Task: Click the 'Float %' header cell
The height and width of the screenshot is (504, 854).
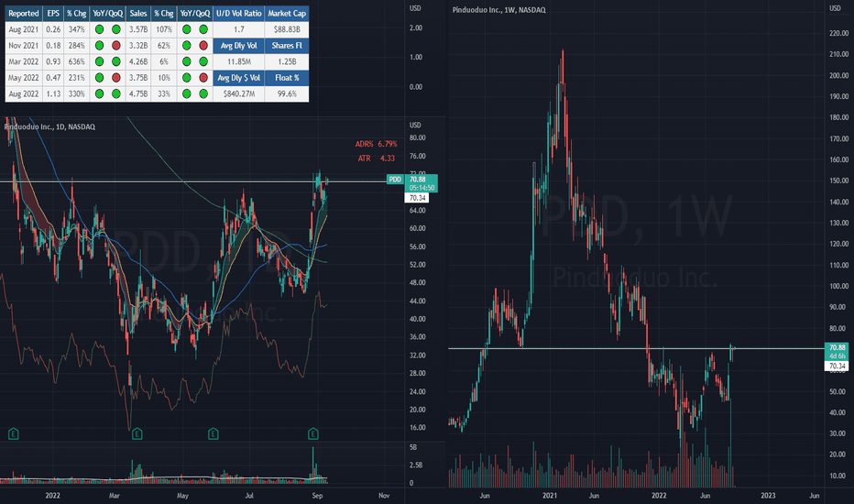Action: coord(287,78)
